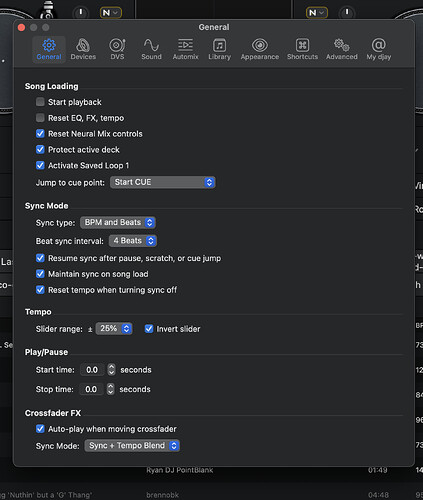Expand the Sync type dropdown
Image resolution: width=423 pixels, height=500 pixels.
118,222
